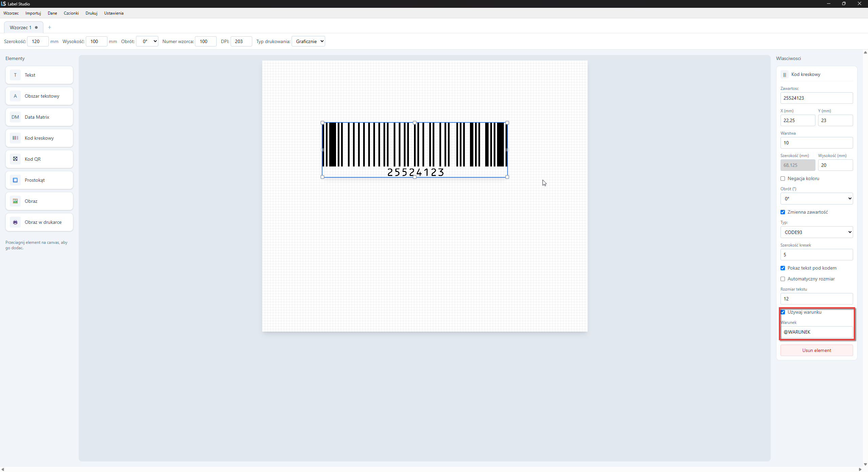The width and height of the screenshot is (868, 472).
Task: Enable Automatyczny rozmiar checkbox
Action: [783, 279]
